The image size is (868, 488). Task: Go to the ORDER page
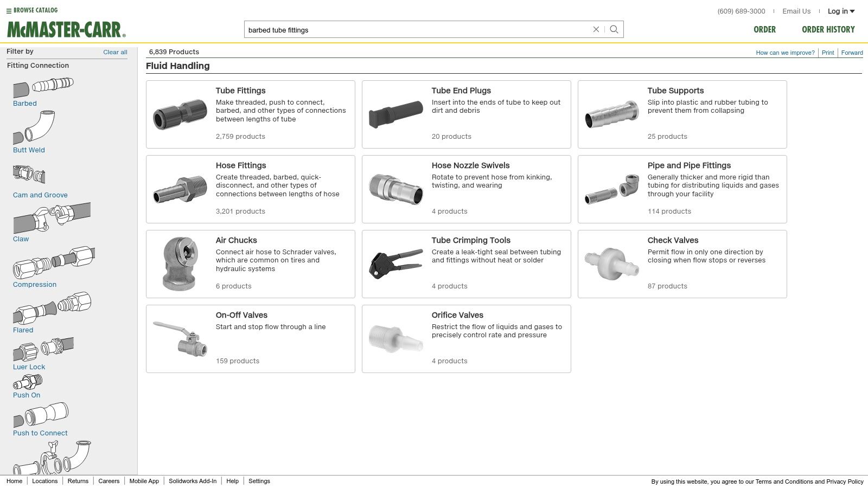[x=764, y=29]
